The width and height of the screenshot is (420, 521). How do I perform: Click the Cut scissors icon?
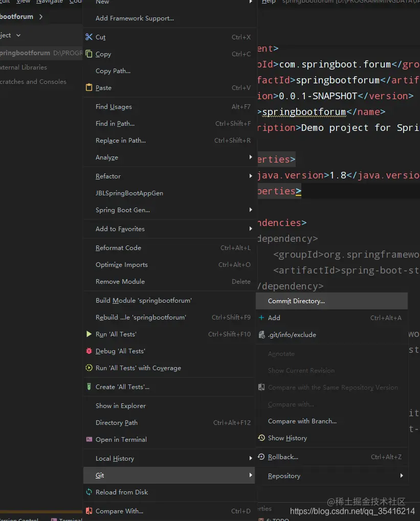89,37
